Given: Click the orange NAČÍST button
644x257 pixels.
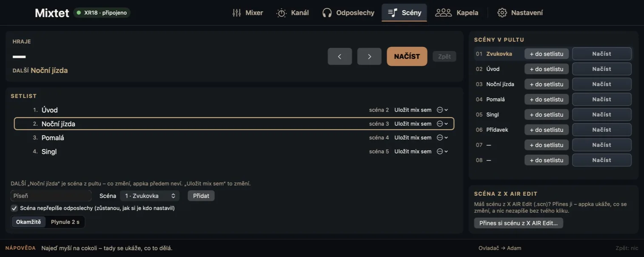Looking at the screenshot, I should [407, 56].
